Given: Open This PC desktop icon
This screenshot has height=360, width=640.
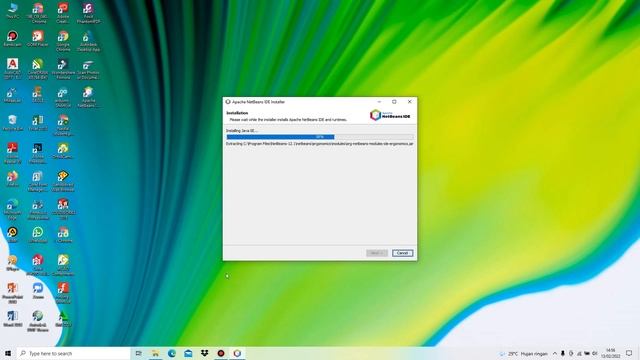Looking at the screenshot, I should point(13,11).
